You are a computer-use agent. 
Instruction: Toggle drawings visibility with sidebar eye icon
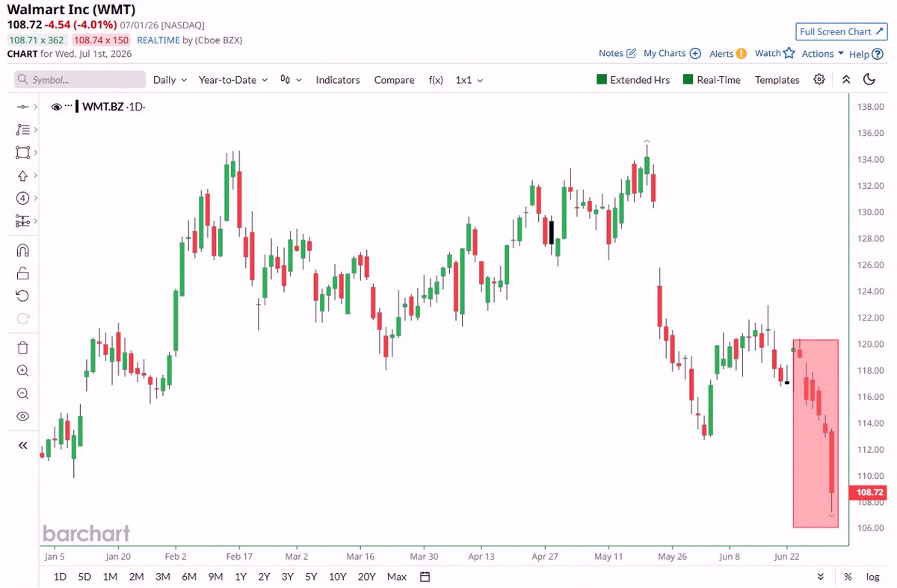22,416
